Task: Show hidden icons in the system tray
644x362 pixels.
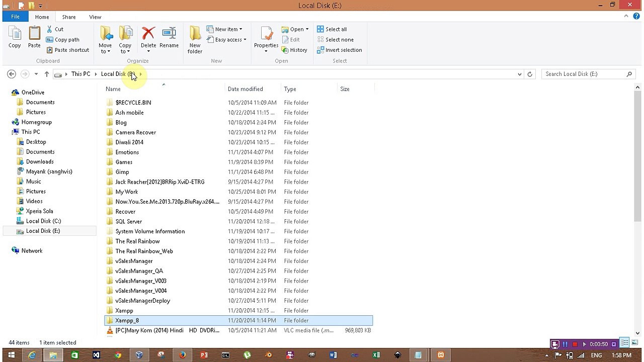Action: [547, 355]
